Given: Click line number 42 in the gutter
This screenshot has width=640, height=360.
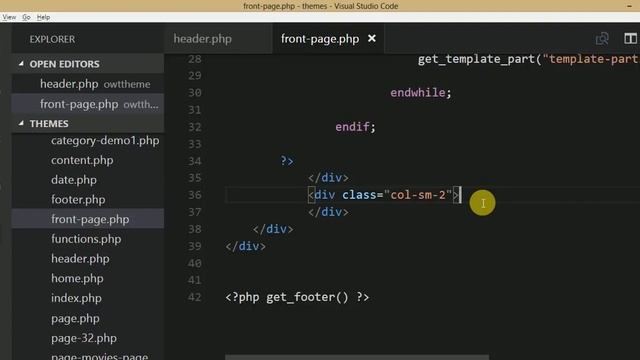Looking at the screenshot, I should coord(195,297).
